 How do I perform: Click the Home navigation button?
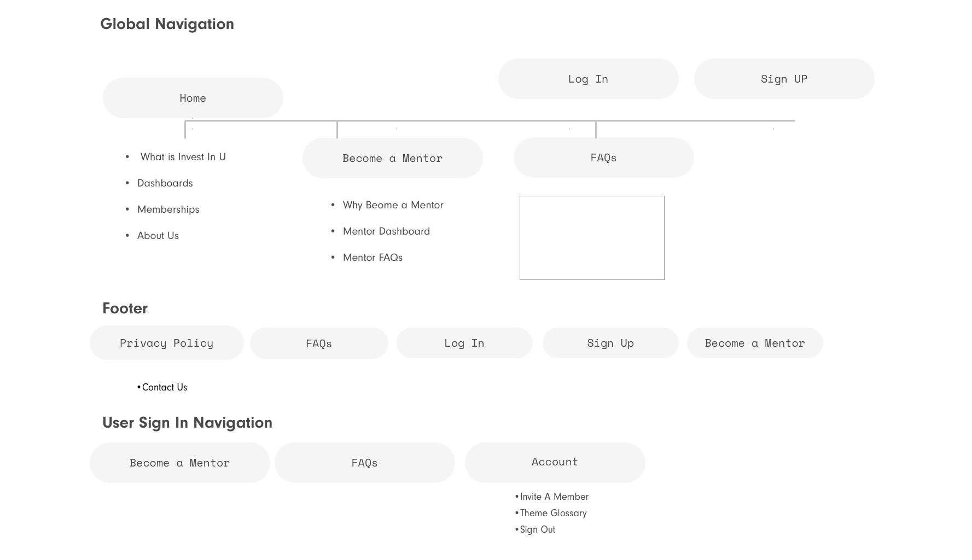193,98
